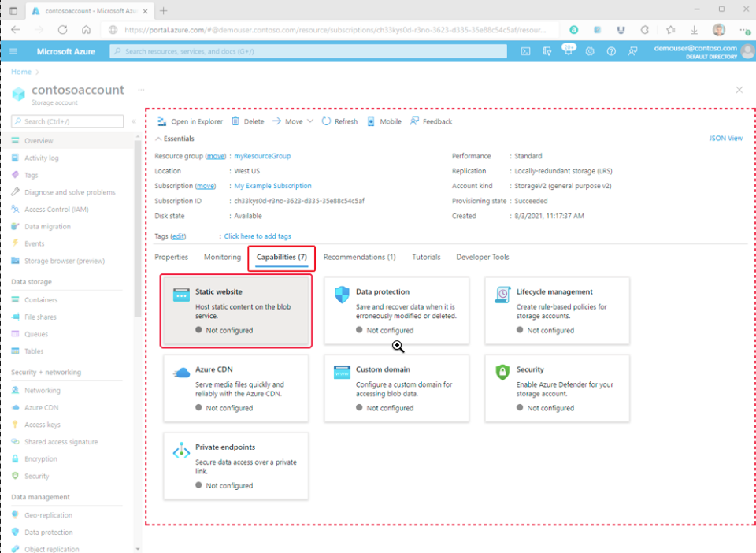
Task: Launch Cloud Shell from the top bar
Action: click(525, 51)
